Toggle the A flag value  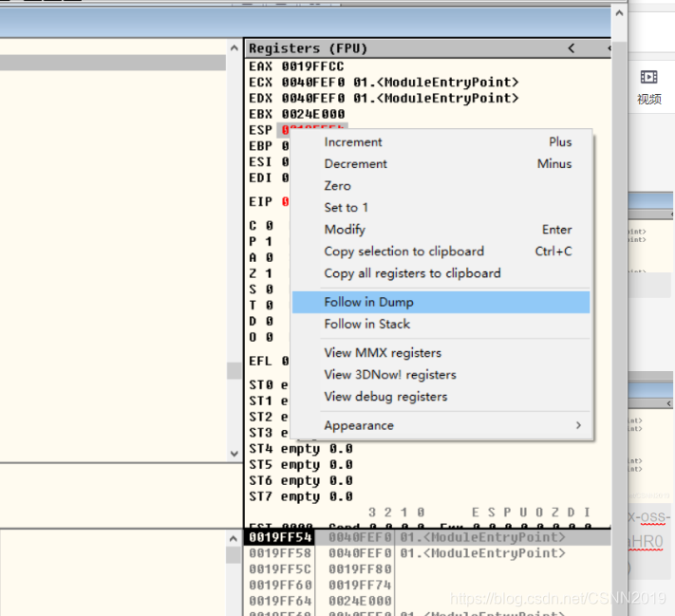click(x=270, y=257)
